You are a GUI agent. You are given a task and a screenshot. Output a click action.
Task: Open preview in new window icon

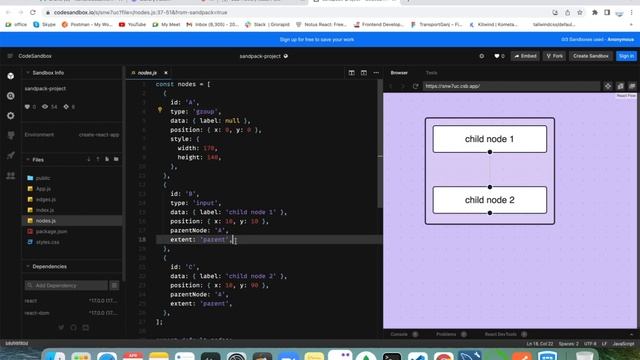620,86
